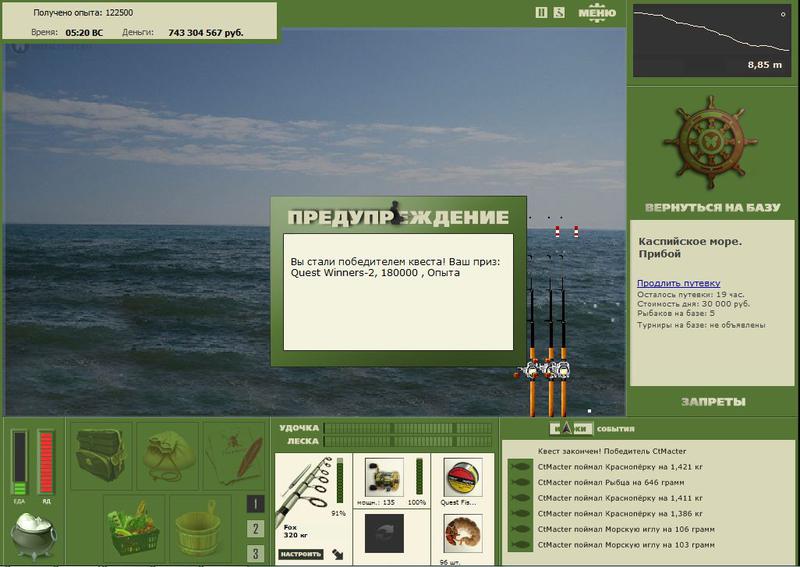Viewport: 800px width, 567px height.
Task: Click 'Стоимость дня: 30 000 руб.' text
Action: (693, 304)
